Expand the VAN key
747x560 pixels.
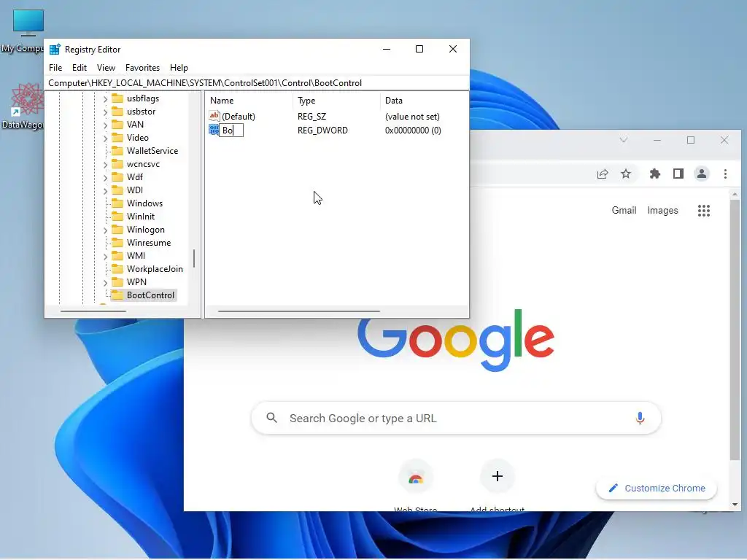105,125
